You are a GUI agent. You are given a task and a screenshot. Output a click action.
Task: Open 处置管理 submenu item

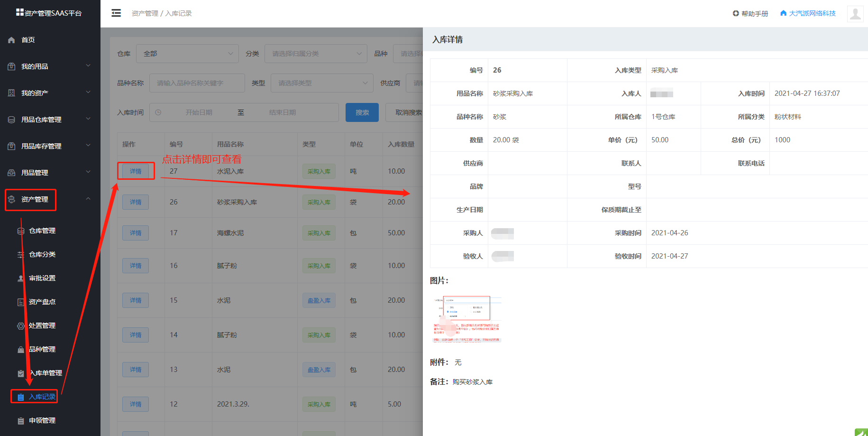point(42,325)
